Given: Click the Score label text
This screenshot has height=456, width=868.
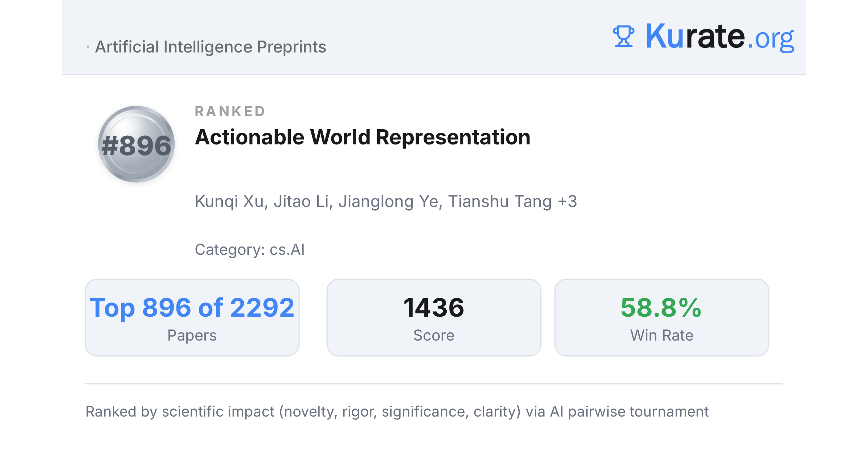Looking at the screenshot, I should (434, 335).
